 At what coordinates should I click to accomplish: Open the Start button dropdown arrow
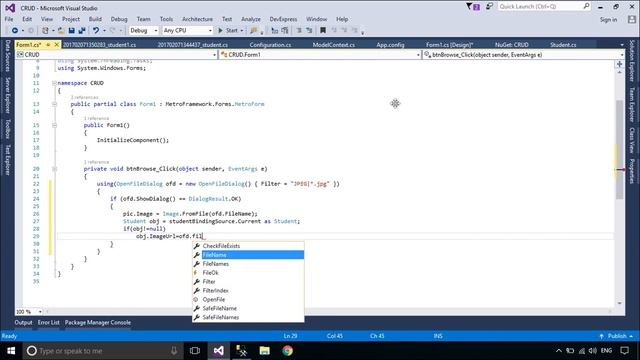click(242, 31)
